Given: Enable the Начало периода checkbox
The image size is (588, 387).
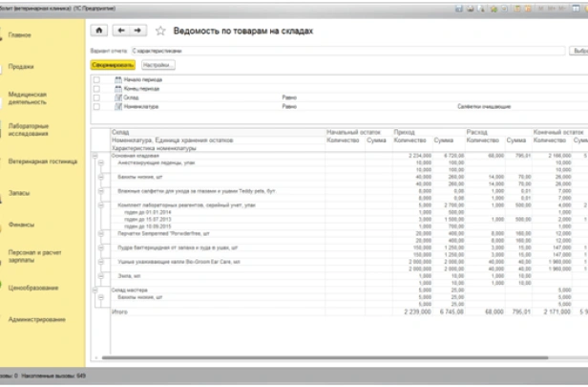Looking at the screenshot, I should point(96,79).
